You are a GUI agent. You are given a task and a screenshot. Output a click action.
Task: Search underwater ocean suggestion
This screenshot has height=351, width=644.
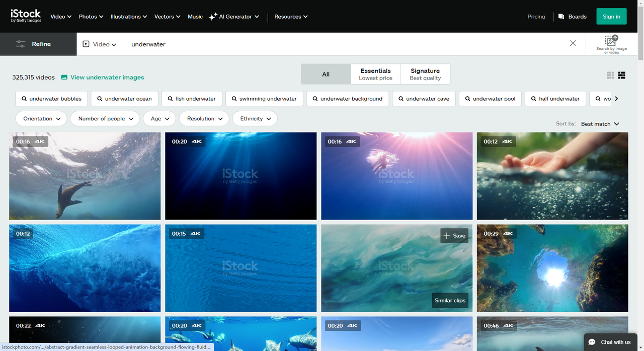tap(125, 99)
